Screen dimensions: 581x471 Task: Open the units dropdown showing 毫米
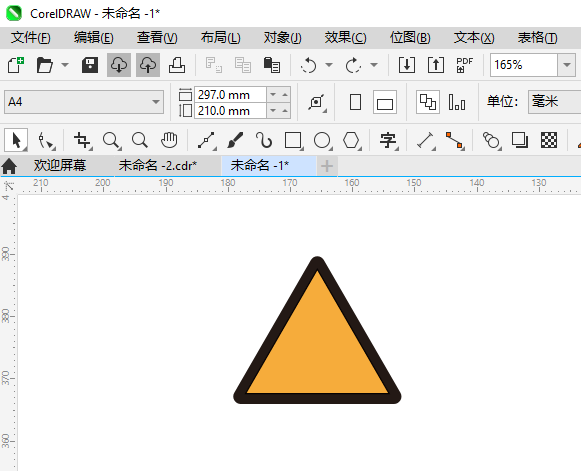pos(554,102)
